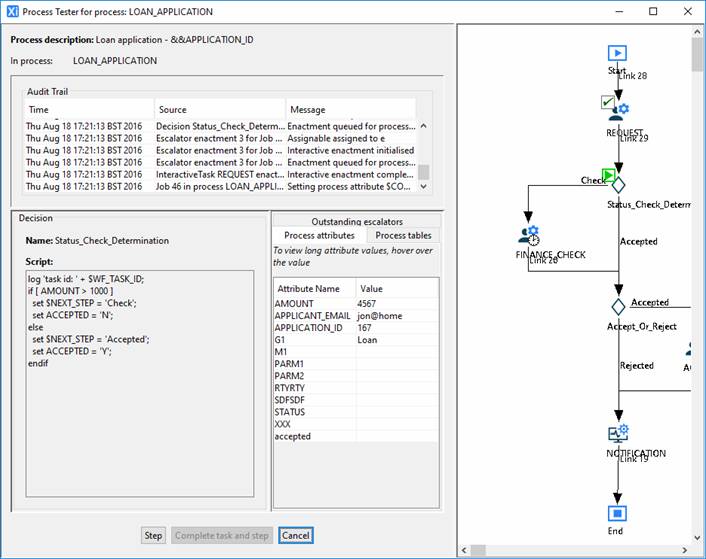This screenshot has width=706, height=559.
Task: Switch to the Process tables tab
Action: point(403,235)
